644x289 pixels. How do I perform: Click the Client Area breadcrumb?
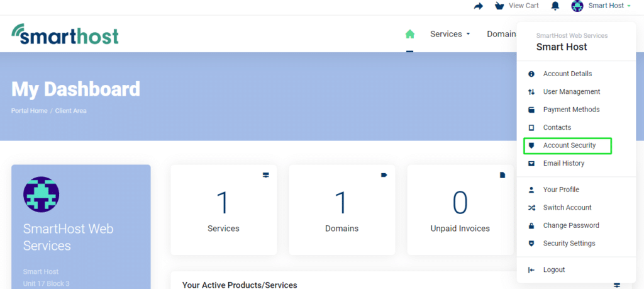70,111
